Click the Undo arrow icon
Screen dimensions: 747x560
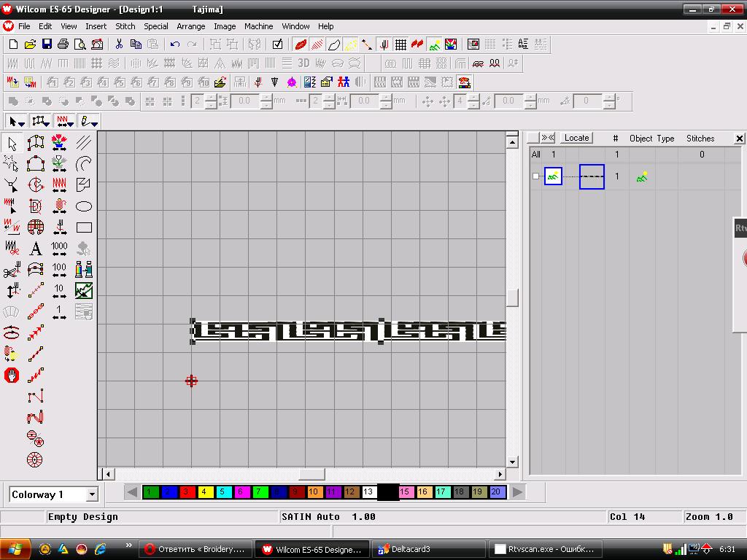[175, 44]
